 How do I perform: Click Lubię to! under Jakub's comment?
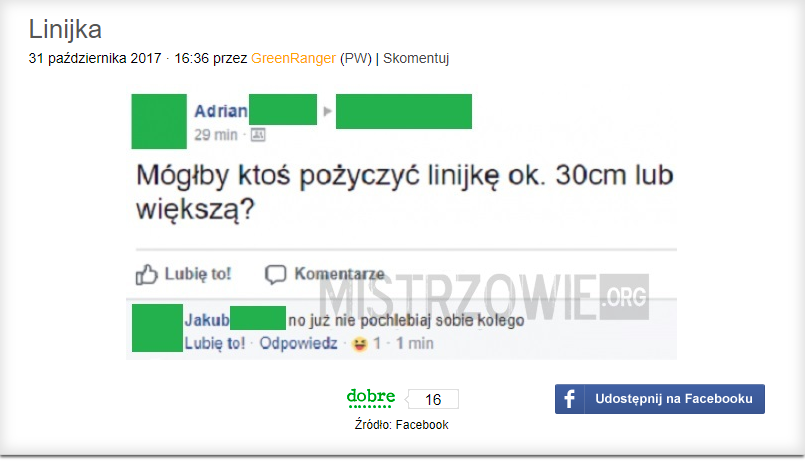(215, 343)
